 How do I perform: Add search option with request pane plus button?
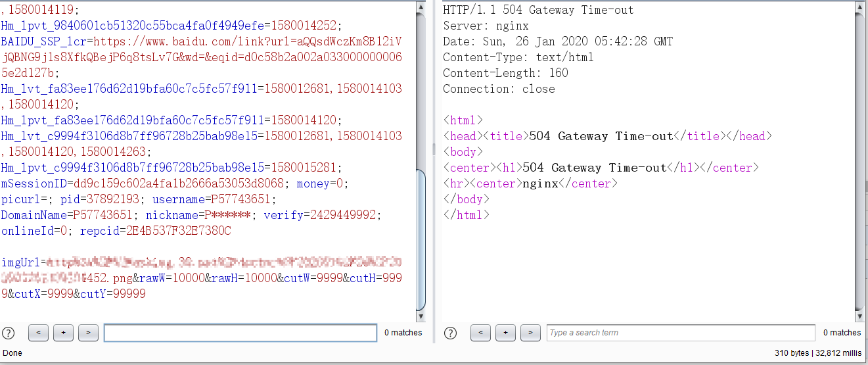[x=63, y=333]
